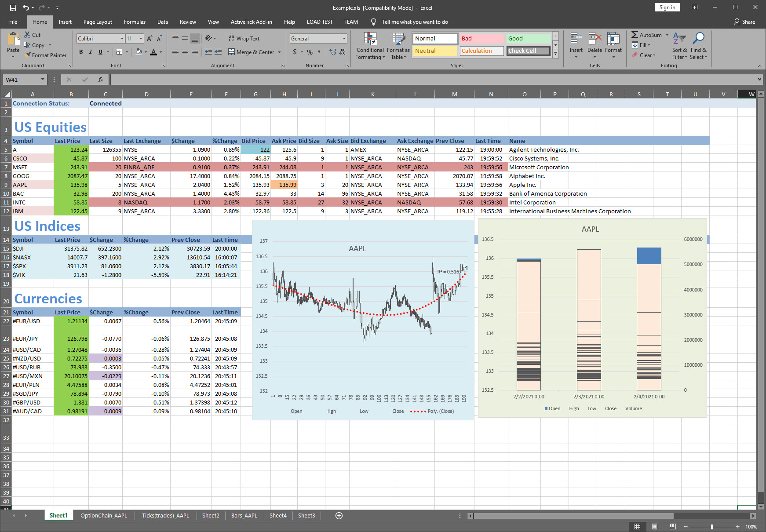Increase decimal places

click(x=332, y=52)
